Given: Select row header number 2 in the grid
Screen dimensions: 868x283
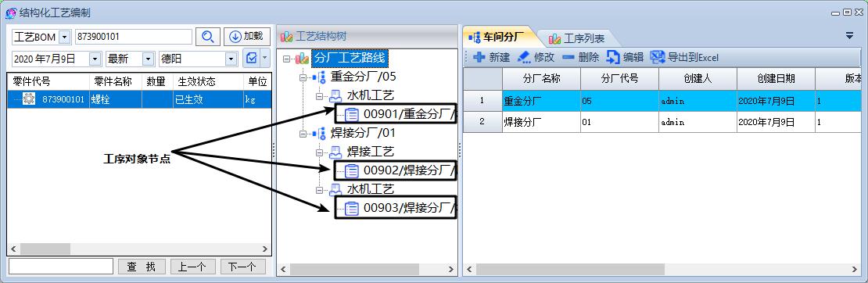Looking at the screenshot, I should (482, 122).
